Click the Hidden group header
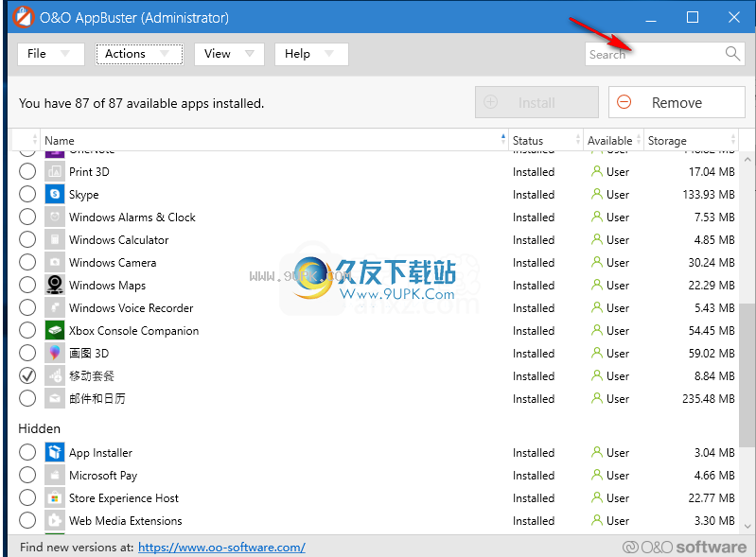756x557 pixels. point(39,428)
